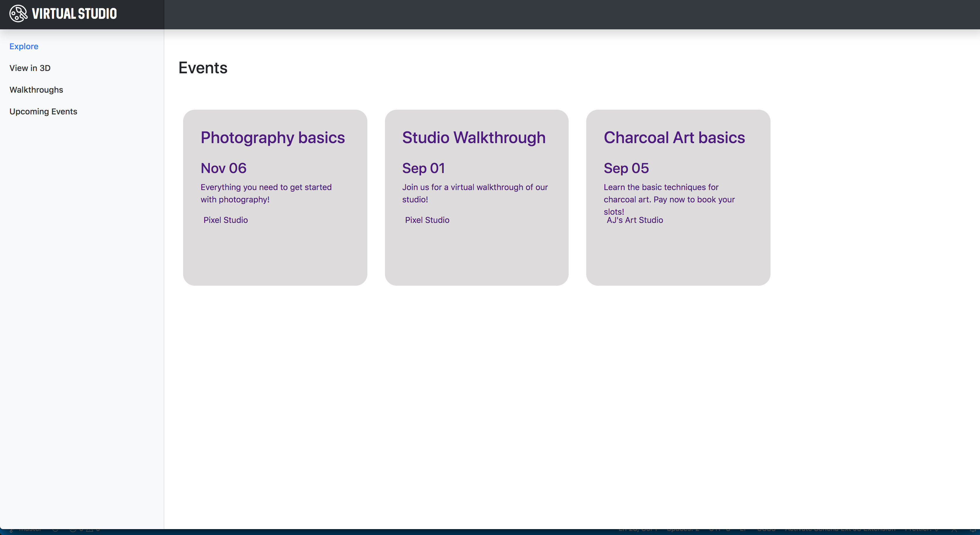Click the Sep 01 event date
Screen dimensions: 980x535
(423, 168)
